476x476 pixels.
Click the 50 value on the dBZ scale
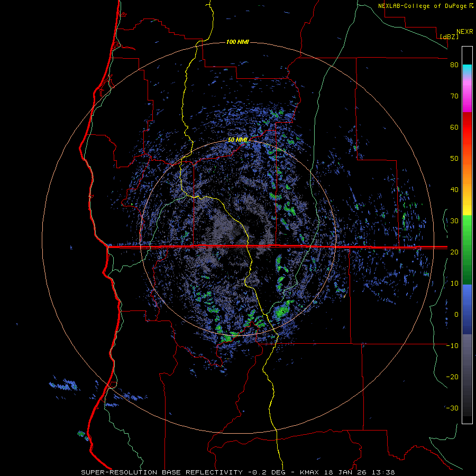click(454, 159)
